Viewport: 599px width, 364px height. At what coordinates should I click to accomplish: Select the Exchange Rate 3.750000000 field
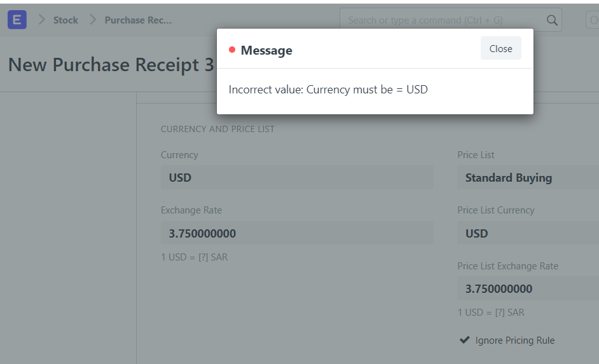click(x=297, y=233)
